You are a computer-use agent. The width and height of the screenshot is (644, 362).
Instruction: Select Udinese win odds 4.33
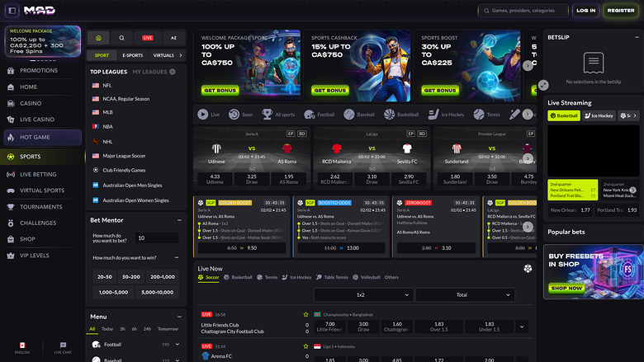point(215,179)
